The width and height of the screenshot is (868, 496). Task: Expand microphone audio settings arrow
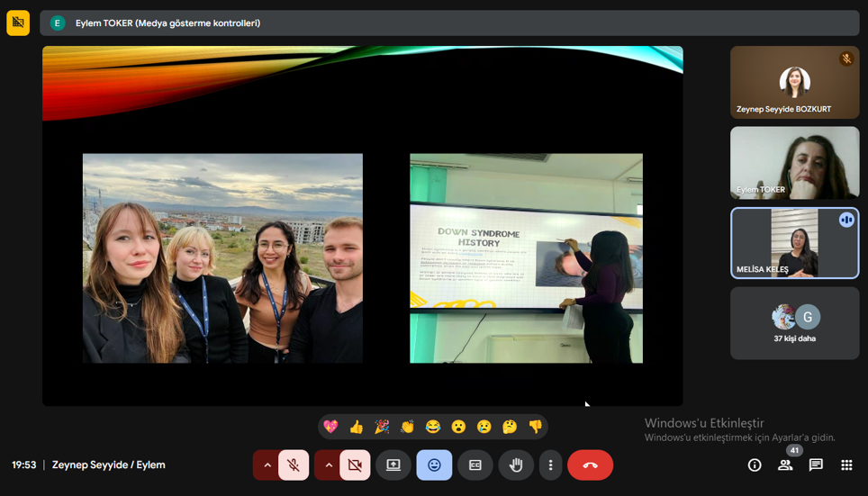[267, 464]
